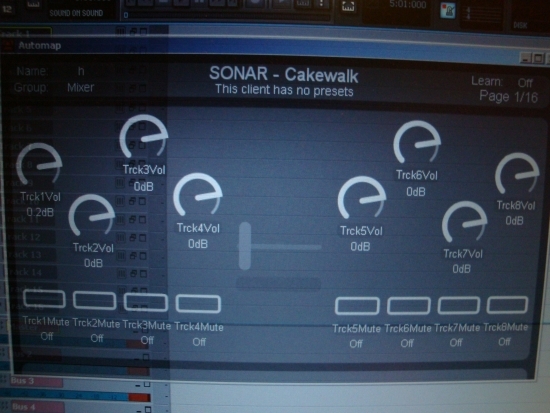Click 'This client has no presets' text
This screenshot has height=413, width=550.
point(284,90)
